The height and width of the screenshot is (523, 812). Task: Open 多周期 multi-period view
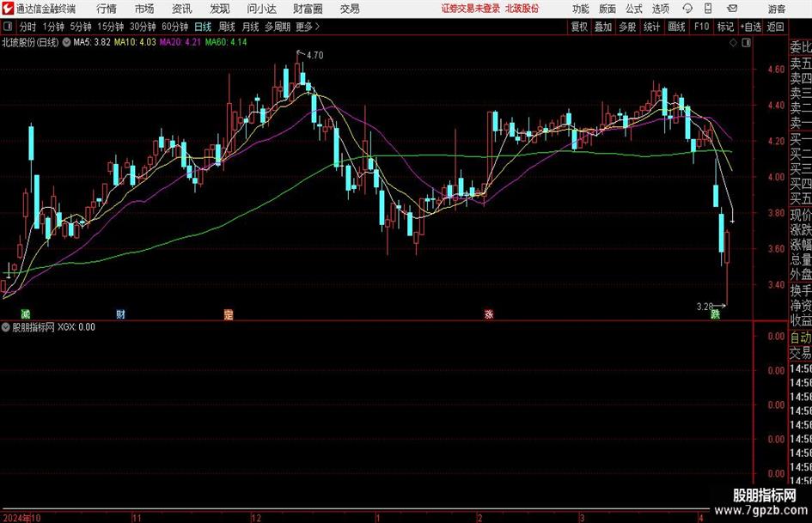(278, 27)
